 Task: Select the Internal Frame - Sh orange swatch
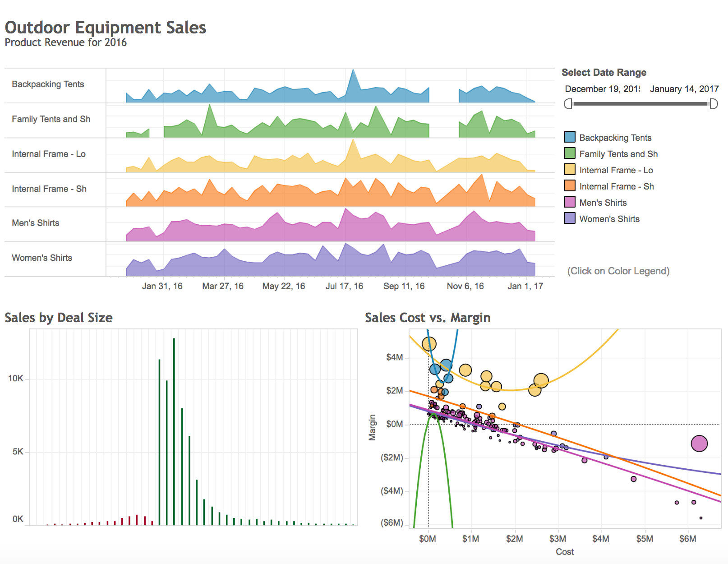pyautogui.click(x=570, y=186)
